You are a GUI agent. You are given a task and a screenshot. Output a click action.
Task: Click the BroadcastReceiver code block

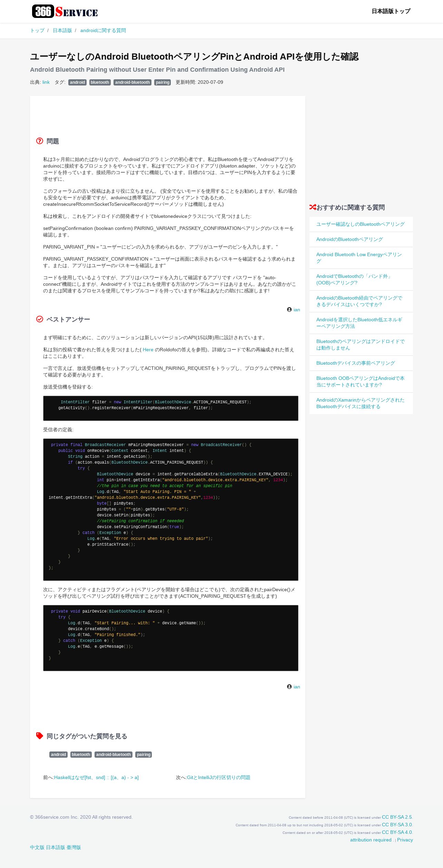pyautogui.click(x=171, y=509)
